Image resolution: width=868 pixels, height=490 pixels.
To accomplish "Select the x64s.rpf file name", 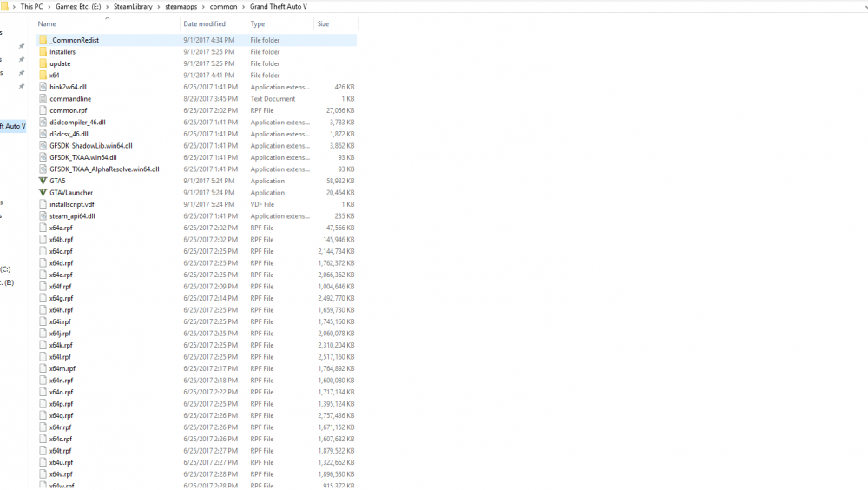I will (x=61, y=439).
